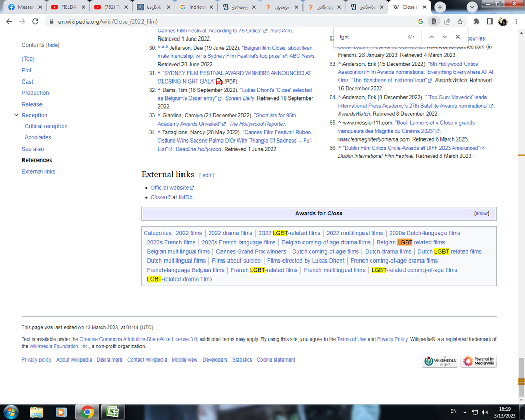
Task: Open Windows Start menu
Action: [11, 412]
